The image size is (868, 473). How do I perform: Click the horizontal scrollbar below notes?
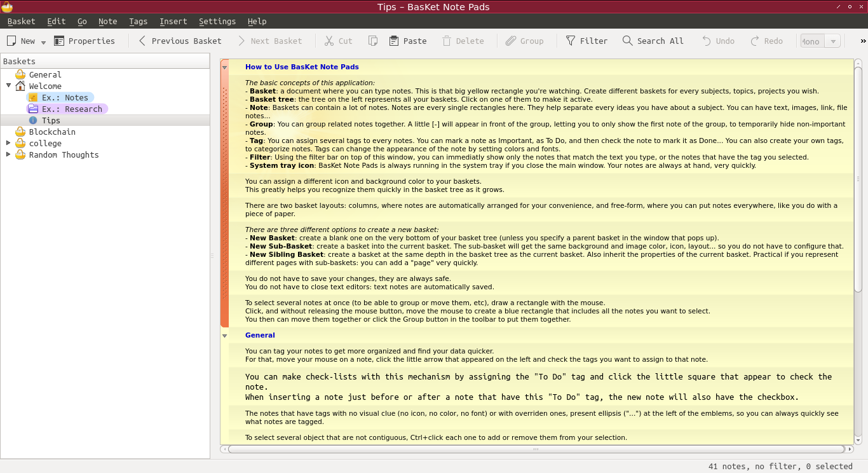coord(537,449)
